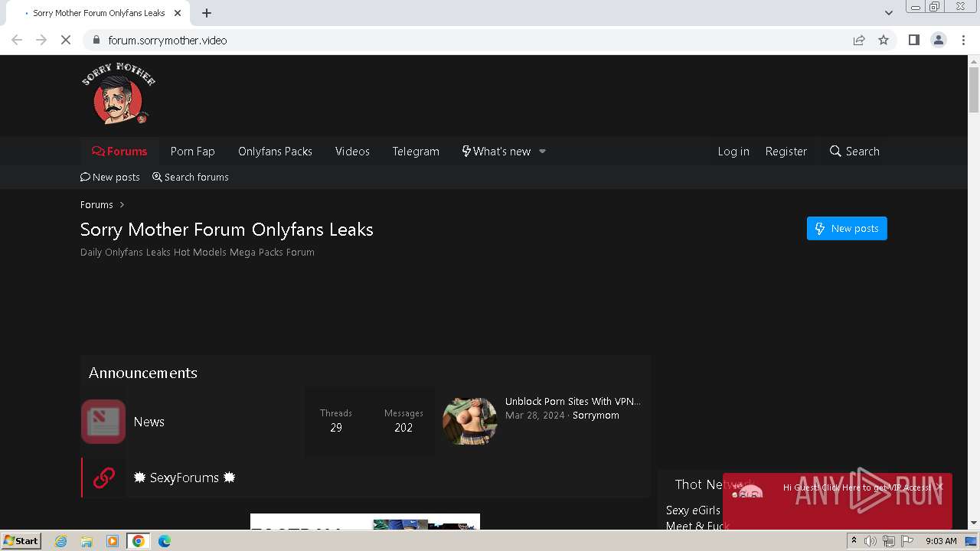Click the share page icon

coord(859,40)
